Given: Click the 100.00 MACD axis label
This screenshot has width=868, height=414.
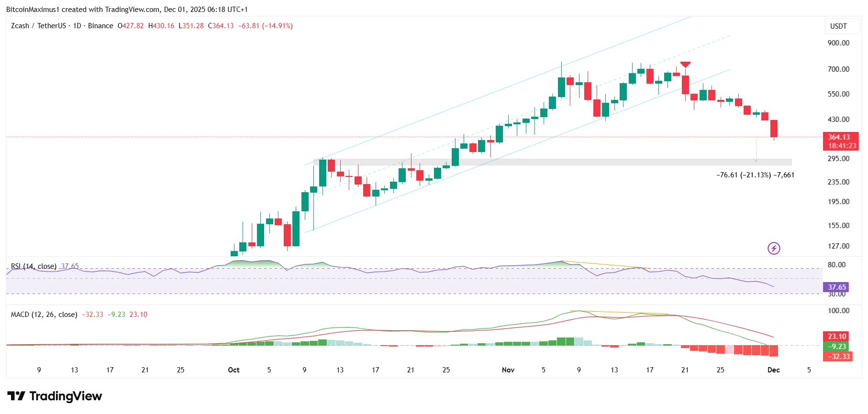Looking at the screenshot, I should 839,311.
